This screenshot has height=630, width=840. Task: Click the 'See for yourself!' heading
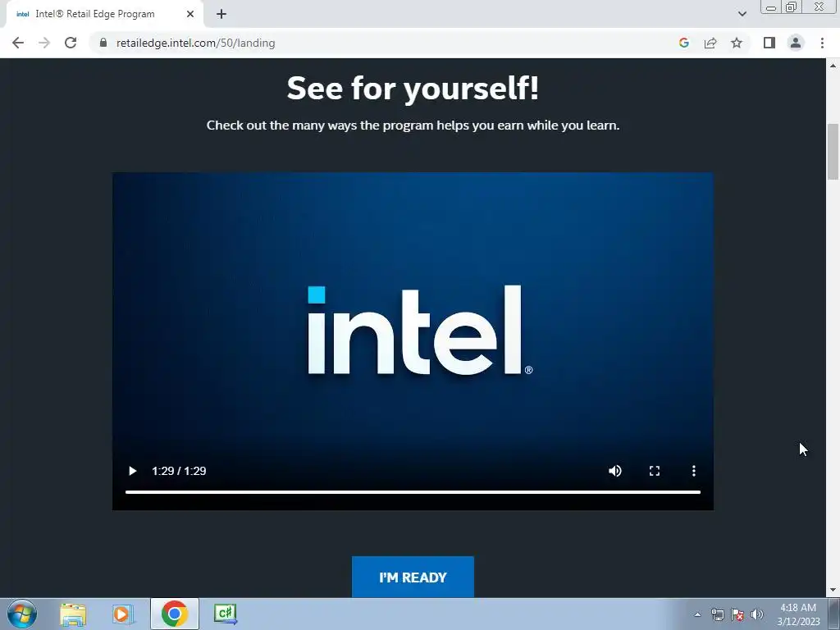[413, 89]
